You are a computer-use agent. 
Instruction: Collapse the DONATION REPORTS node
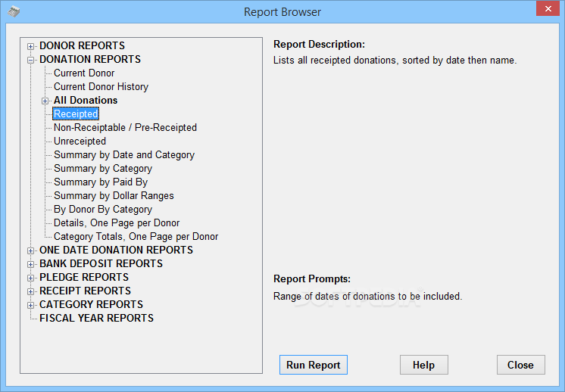[x=30, y=60]
